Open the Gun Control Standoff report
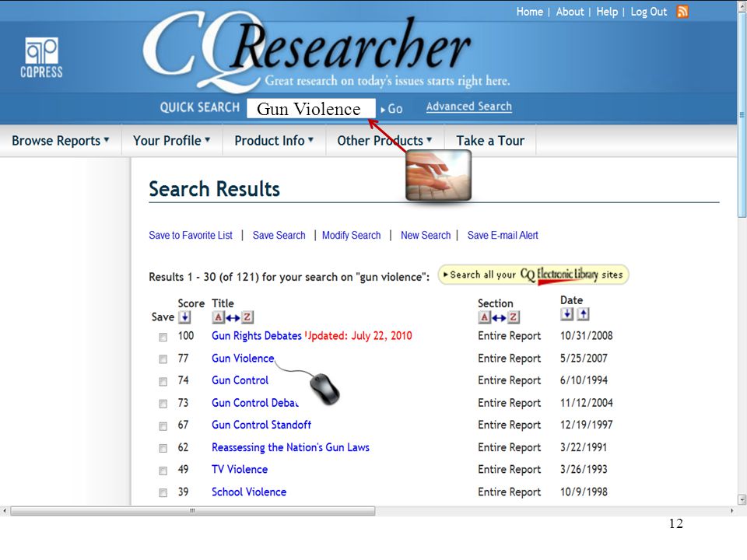This screenshot has height=560, width=747. coord(261,425)
